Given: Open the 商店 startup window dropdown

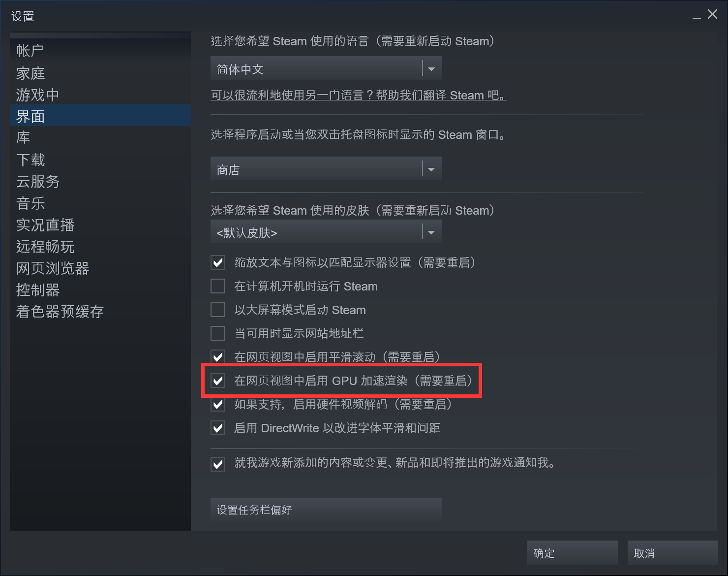Looking at the screenshot, I should [326, 169].
